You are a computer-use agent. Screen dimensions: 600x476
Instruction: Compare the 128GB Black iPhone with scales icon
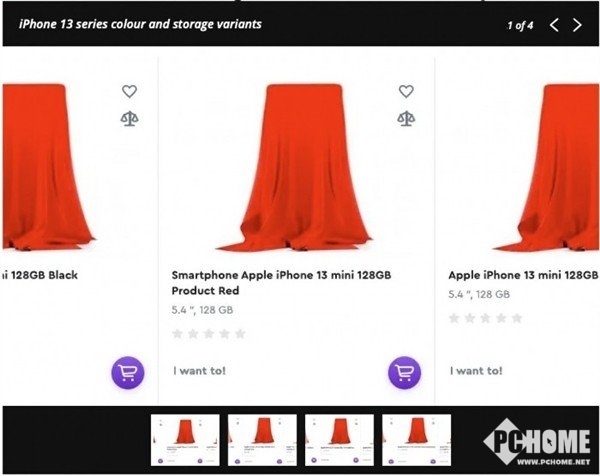tap(130, 119)
